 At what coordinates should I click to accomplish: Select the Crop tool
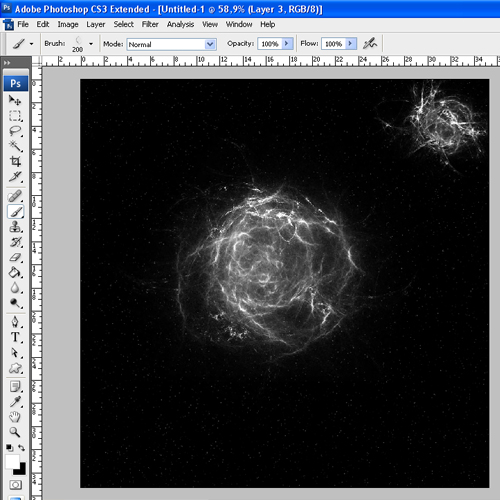point(15,161)
